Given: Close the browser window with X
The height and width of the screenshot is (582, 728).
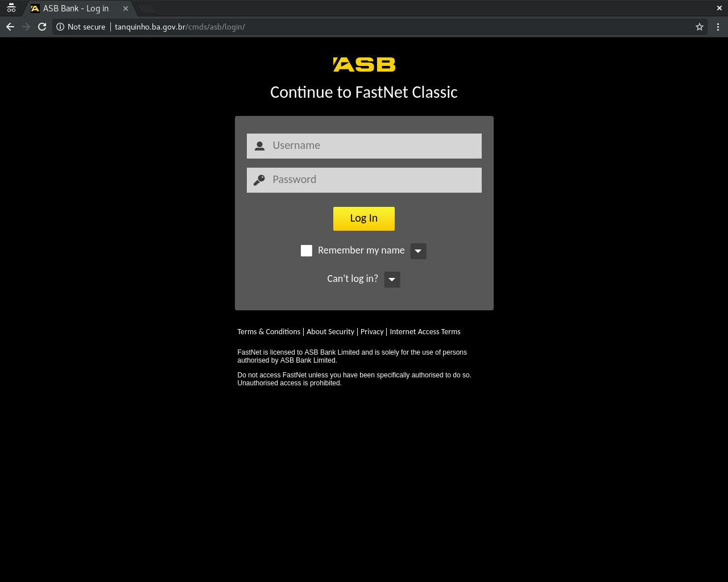Looking at the screenshot, I should 719,8.
